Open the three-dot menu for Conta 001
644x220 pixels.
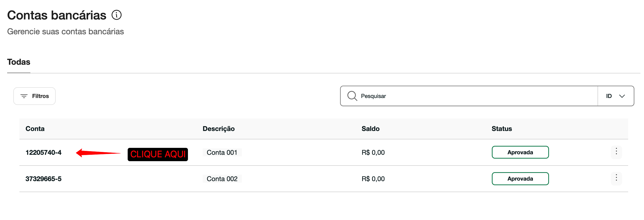tap(616, 152)
